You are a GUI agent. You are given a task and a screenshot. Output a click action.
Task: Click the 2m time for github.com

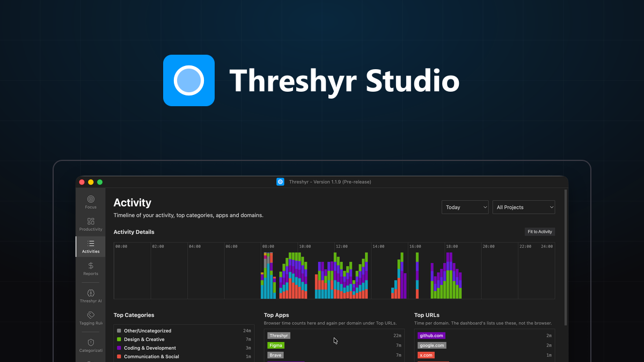point(548,336)
